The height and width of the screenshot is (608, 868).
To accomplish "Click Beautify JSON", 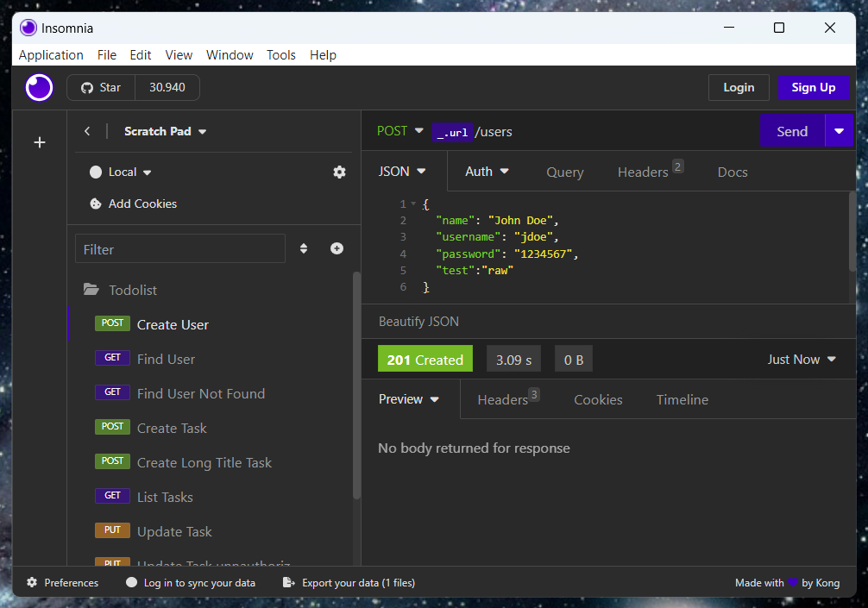I will [x=418, y=322].
